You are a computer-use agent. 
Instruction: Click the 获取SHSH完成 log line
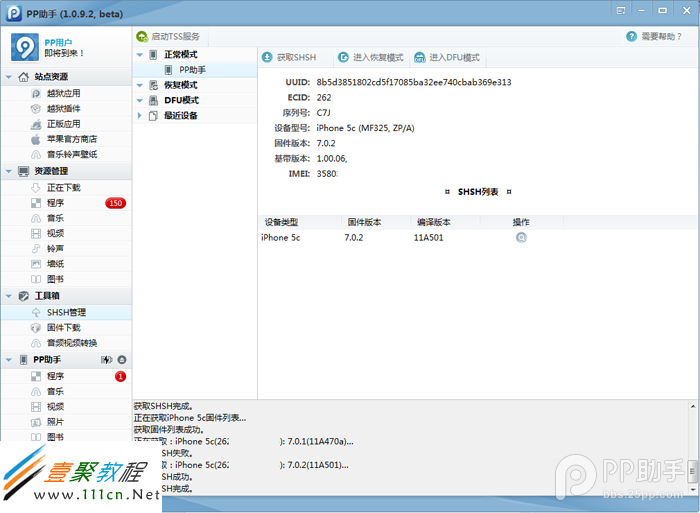click(163, 406)
